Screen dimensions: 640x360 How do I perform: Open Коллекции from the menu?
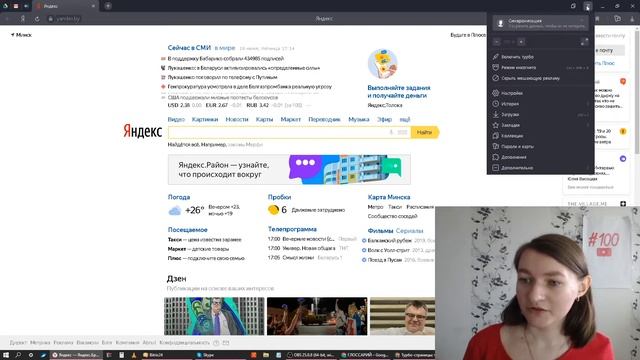tap(540, 136)
